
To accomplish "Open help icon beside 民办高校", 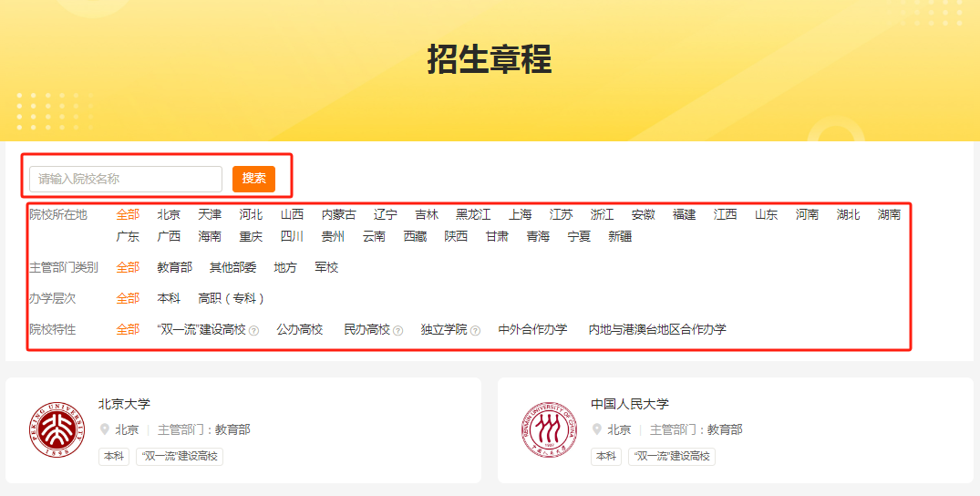I will [398, 331].
